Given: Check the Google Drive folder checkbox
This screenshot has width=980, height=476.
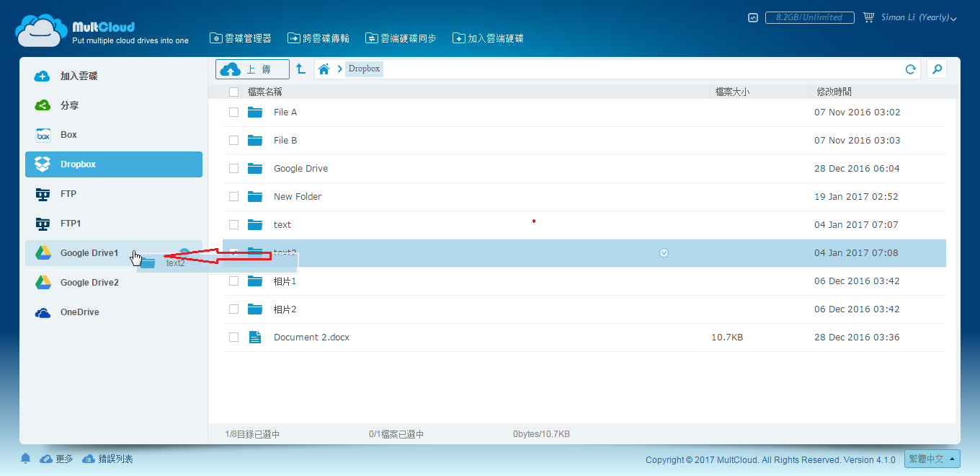Looking at the screenshot, I should (233, 168).
